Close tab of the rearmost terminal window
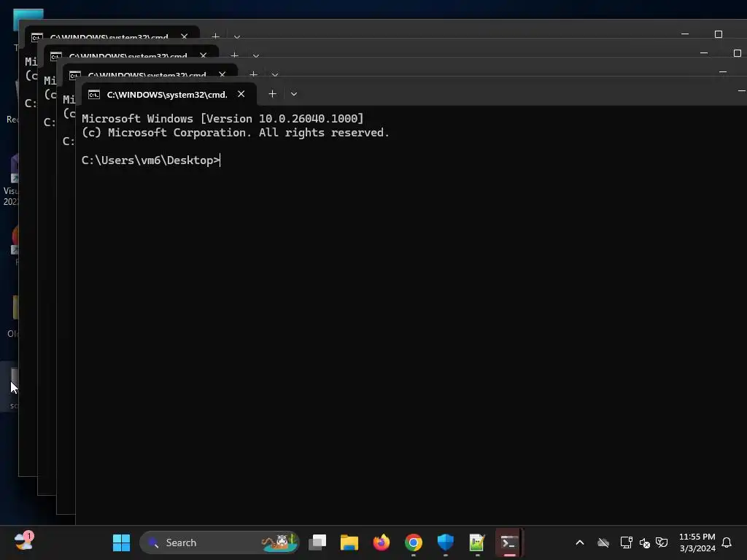747x560 pixels. 185,36
